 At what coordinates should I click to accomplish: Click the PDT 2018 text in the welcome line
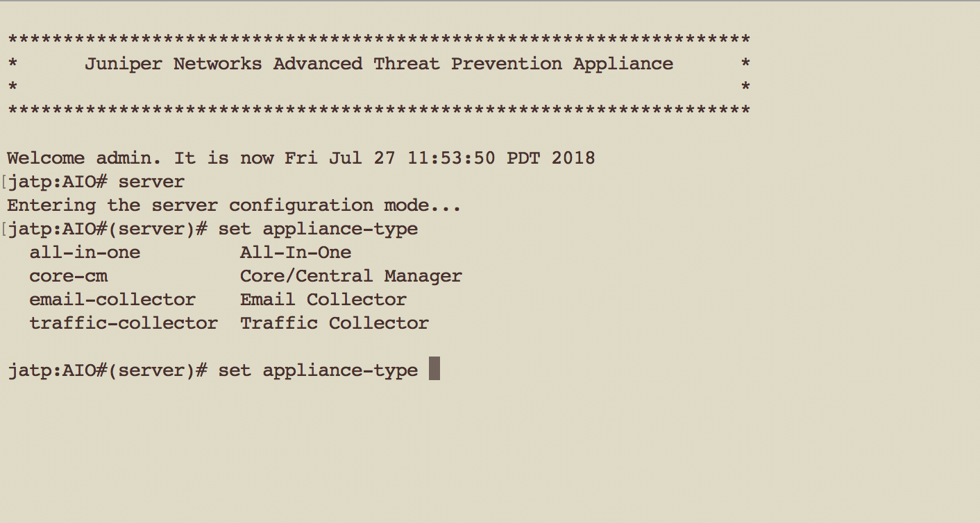551,158
